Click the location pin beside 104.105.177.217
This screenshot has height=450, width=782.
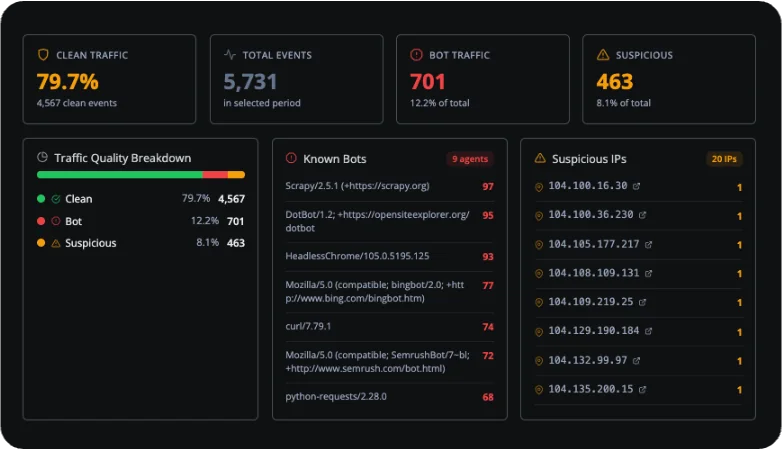(539, 245)
